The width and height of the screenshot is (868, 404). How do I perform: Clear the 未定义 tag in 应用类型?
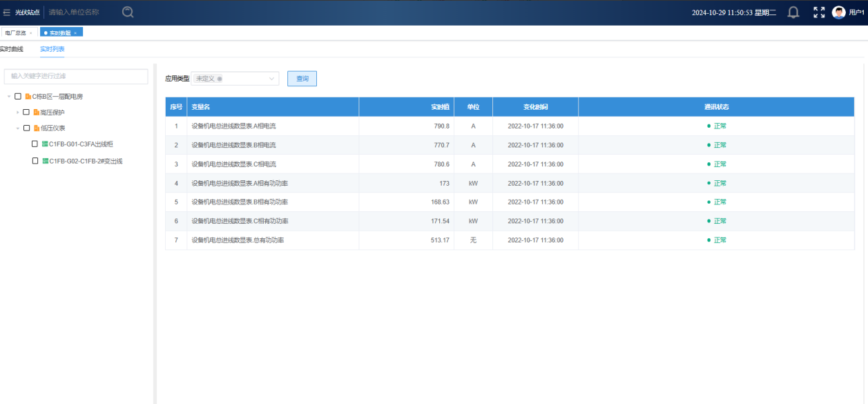[x=220, y=79]
